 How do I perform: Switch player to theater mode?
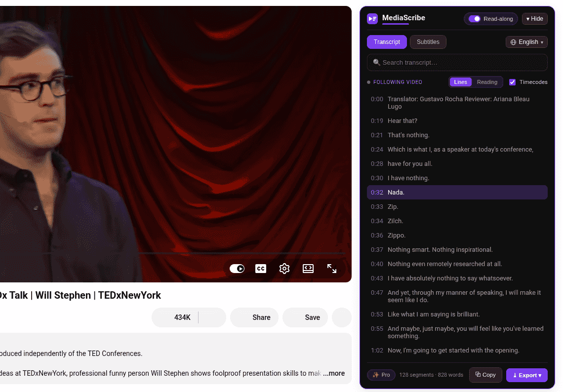click(x=308, y=269)
